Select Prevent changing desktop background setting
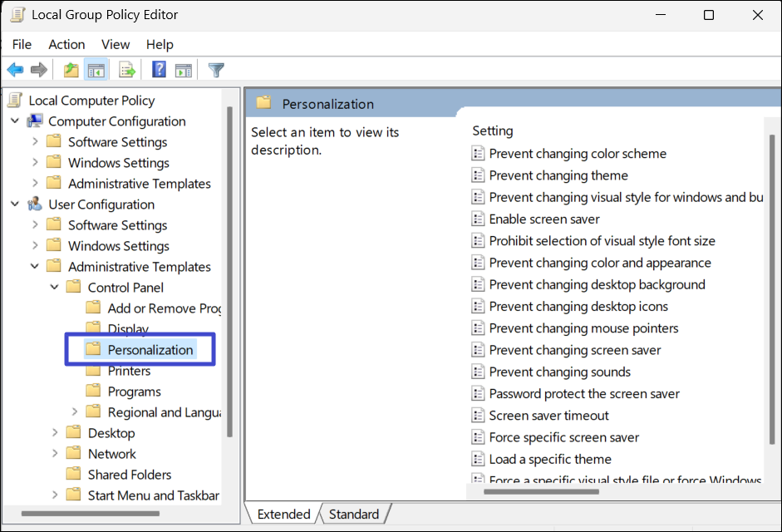782x532 pixels. pos(597,284)
